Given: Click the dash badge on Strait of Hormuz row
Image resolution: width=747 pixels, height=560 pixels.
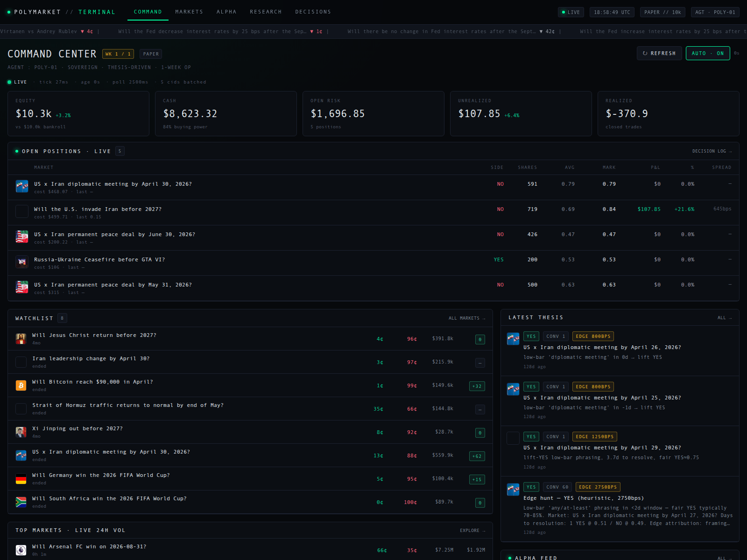Looking at the screenshot, I should (480, 409).
